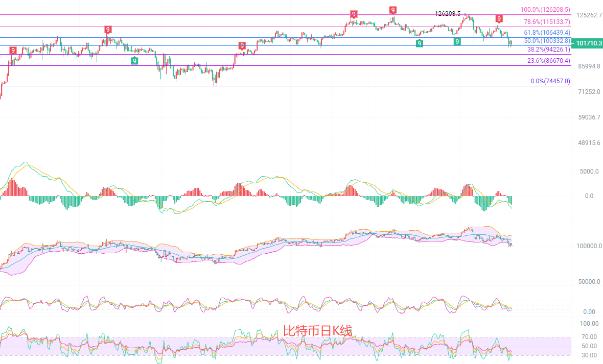Click the 126208.5 high price annotation
The width and height of the screenshot is (603, 364).
pos(448,14)
